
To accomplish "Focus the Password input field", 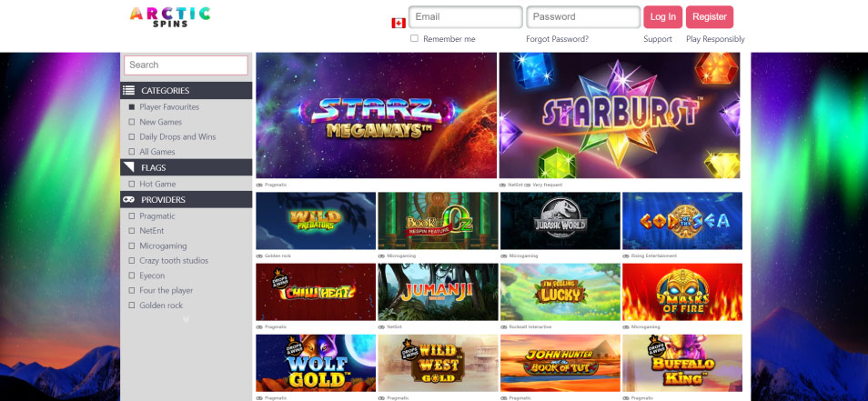I will point(583,17).
